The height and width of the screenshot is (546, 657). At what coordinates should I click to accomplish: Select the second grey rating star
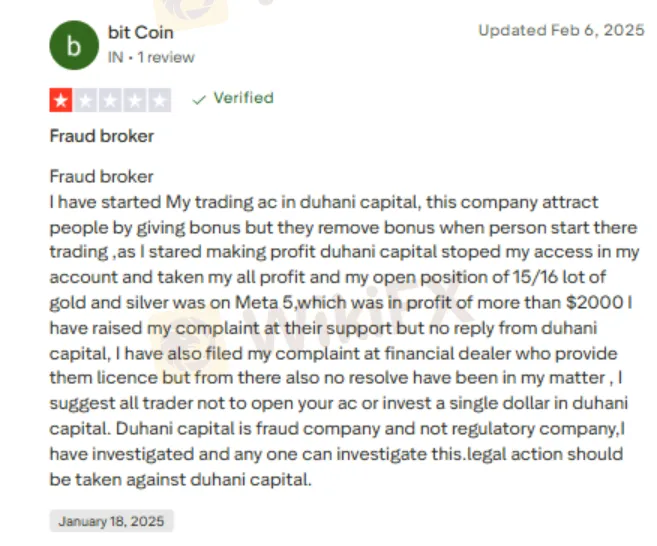[x=86, y=99]
